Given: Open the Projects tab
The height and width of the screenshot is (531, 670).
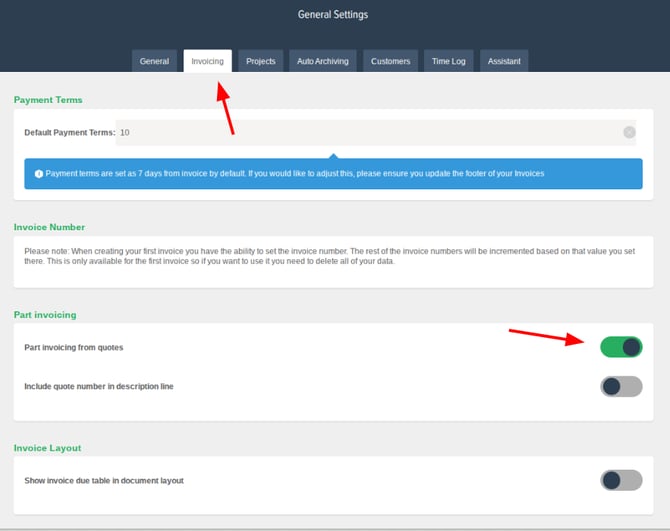Looking at the screenshot, I should (x=260, y=61).
